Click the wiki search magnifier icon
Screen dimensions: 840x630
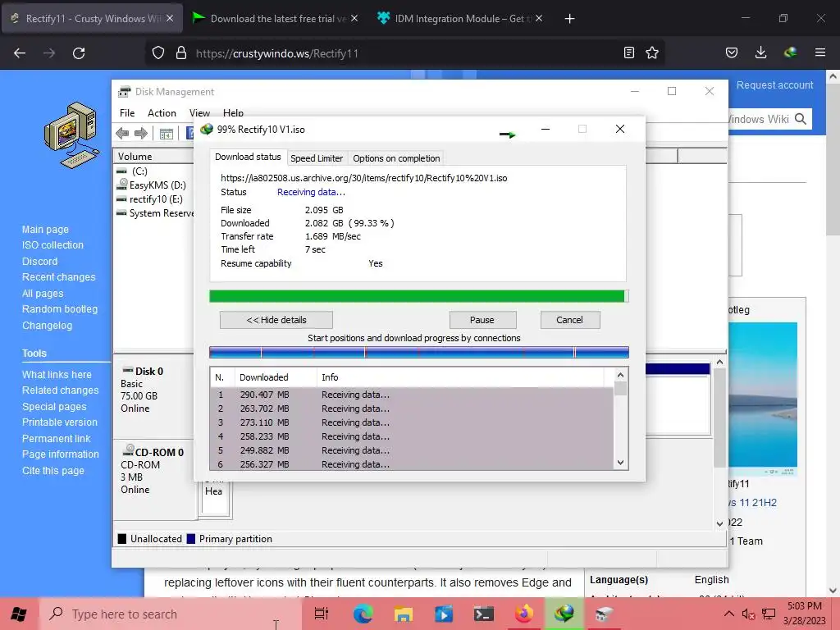click(x=801, y=119)
